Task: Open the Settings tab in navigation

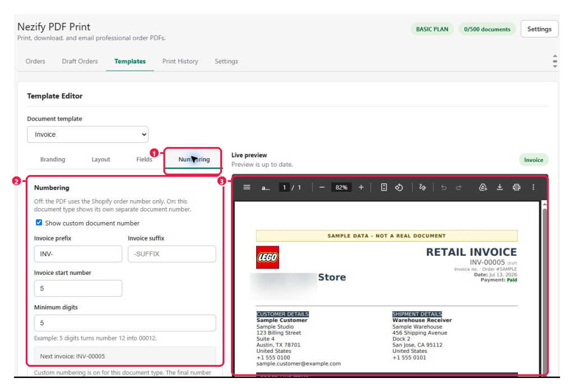Action: click(x=226, y=61)
